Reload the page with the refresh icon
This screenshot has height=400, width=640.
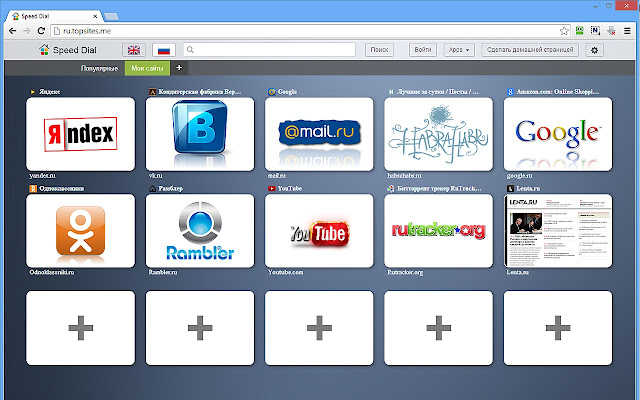pyautogui.click(x=41, y=31)
